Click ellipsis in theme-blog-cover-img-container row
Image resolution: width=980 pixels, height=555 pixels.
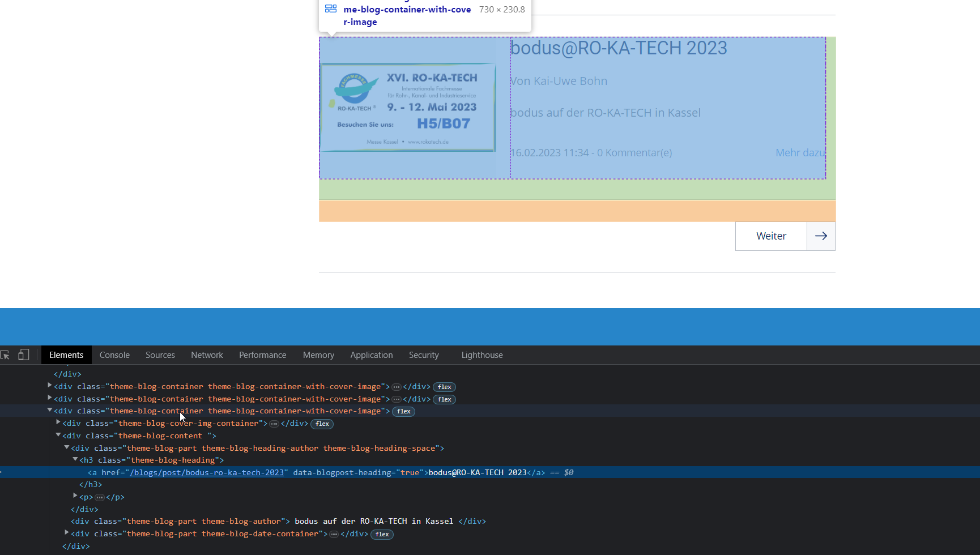pyautogui.click(x=274, y=424)
